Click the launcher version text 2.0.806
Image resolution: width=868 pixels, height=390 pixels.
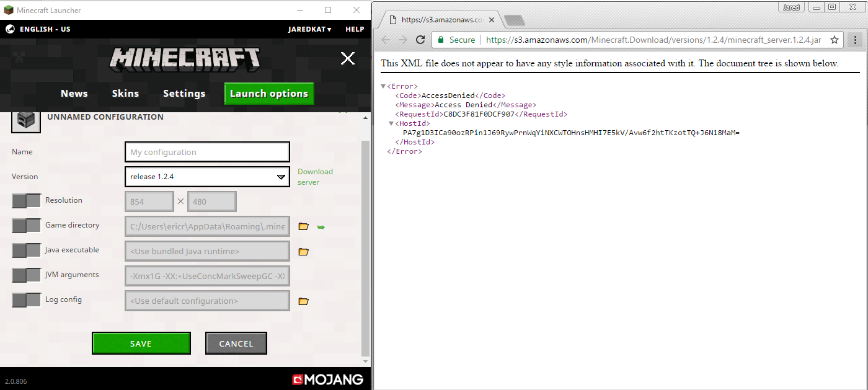tap(16, 380)
